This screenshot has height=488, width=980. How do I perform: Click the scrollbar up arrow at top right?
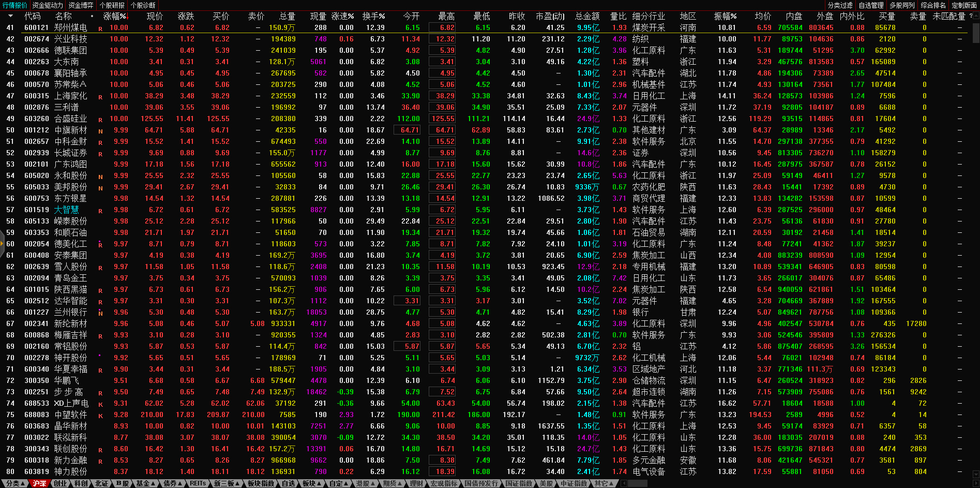pos(975,16)
